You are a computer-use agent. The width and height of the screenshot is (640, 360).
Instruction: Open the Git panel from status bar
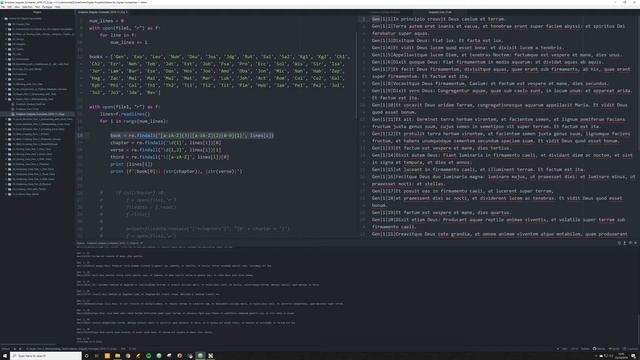[613, 349]
